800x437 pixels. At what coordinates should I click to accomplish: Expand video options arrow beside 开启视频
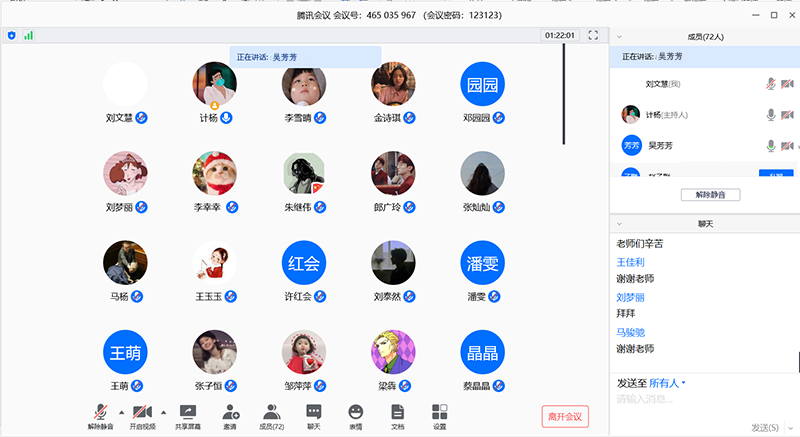coord(163,411)
